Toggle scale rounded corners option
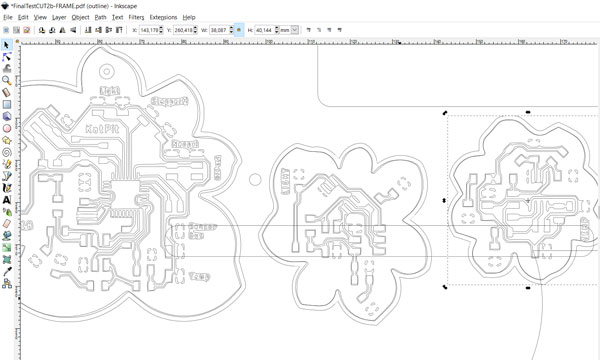 (319, 29)
